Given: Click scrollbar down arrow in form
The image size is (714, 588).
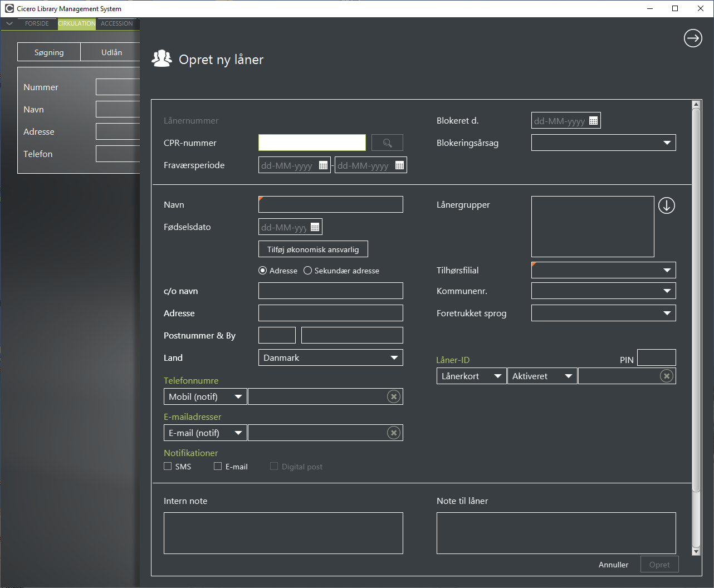Looking at the screenshot, I should (x=696, y=551).
